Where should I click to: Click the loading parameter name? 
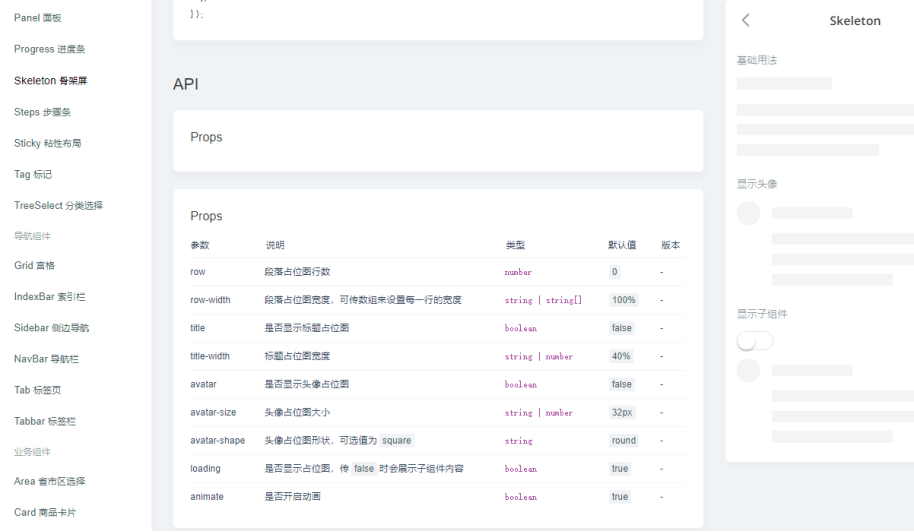[205, 468]
